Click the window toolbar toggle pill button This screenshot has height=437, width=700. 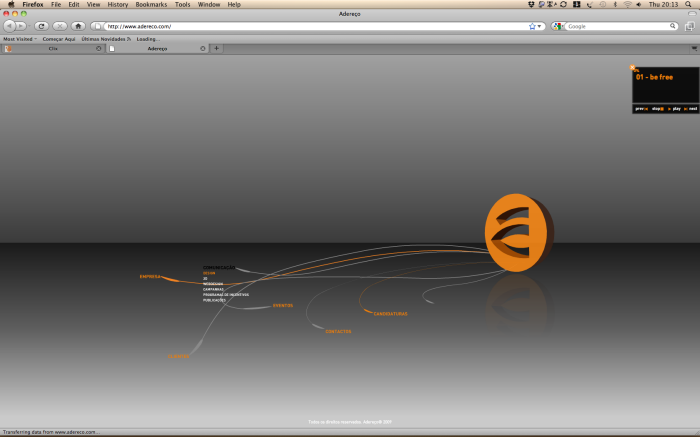692,14
